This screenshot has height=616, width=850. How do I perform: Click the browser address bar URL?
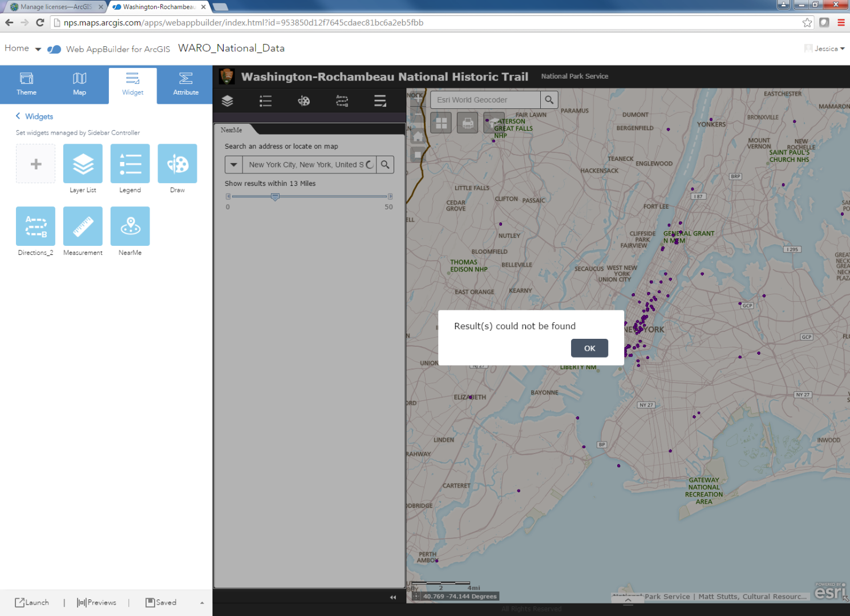click(244, 23)
